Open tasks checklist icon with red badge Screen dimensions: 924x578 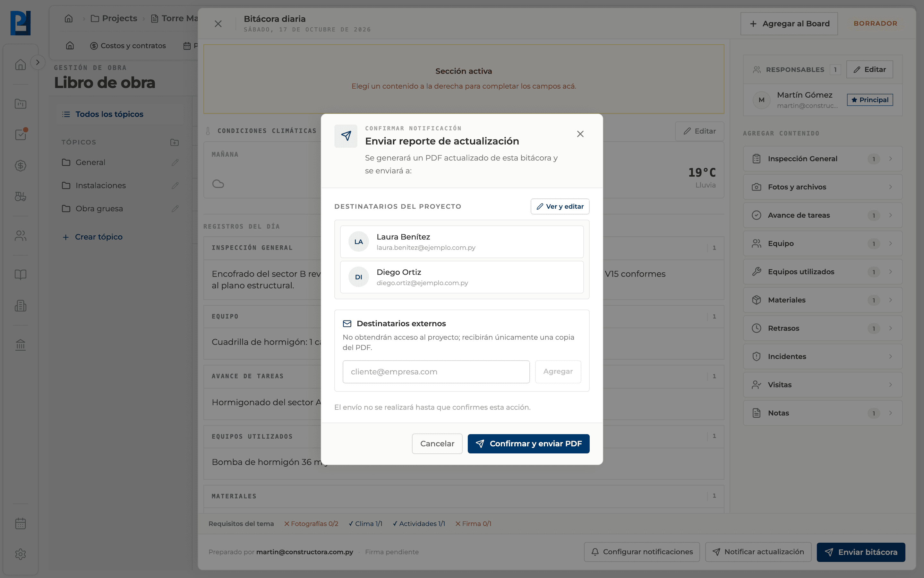[21, 134]
